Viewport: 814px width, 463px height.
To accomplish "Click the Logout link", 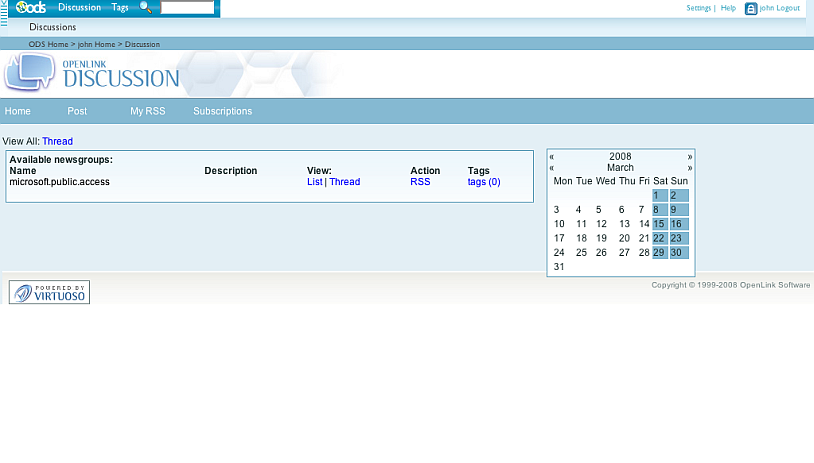I will point(787,8).
